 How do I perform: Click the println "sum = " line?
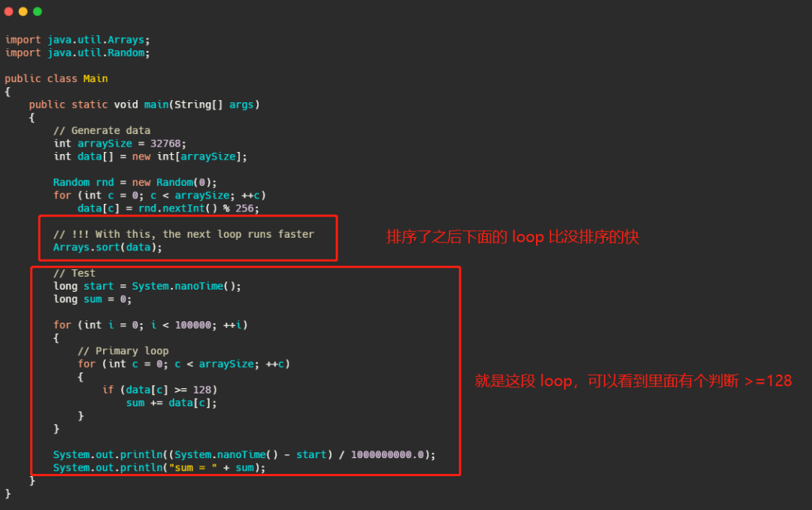(159, 468)
